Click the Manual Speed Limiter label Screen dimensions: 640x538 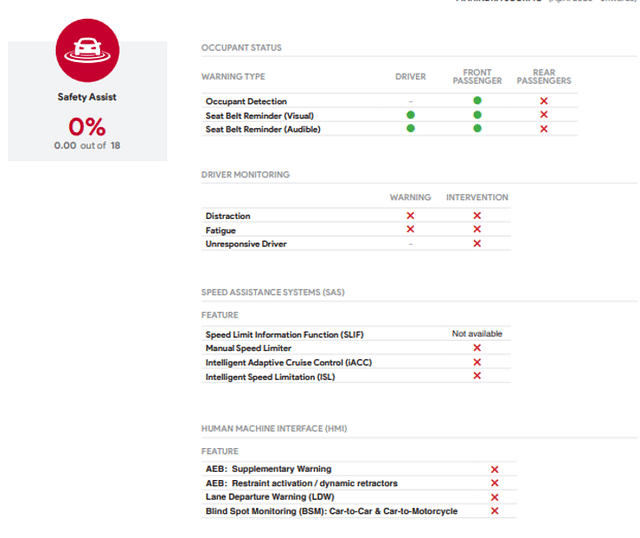click(x=249, y=348)
